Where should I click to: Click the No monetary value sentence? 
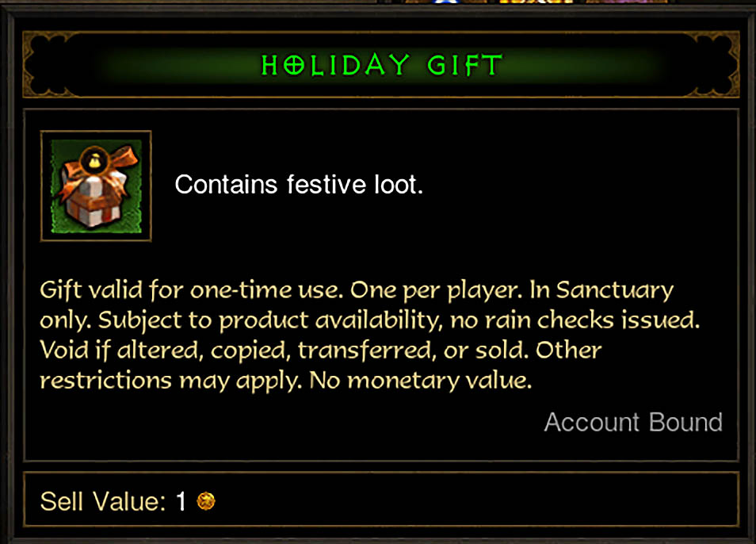421,381
